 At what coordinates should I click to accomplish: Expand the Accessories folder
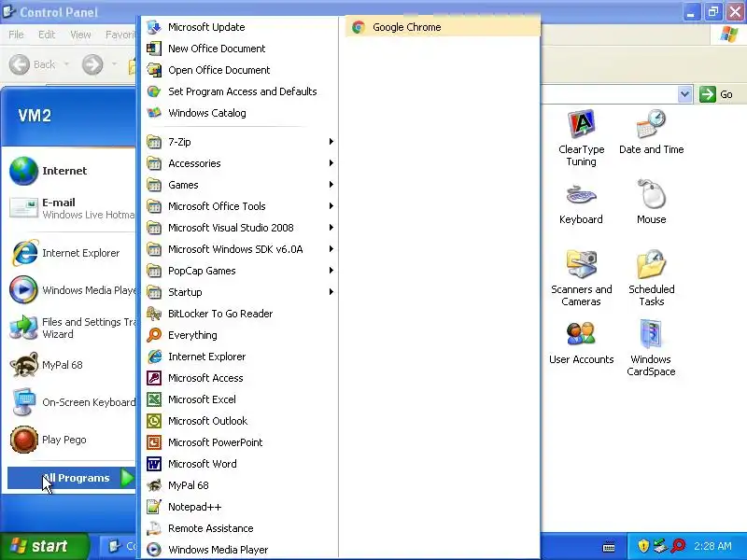pos(240,163)
